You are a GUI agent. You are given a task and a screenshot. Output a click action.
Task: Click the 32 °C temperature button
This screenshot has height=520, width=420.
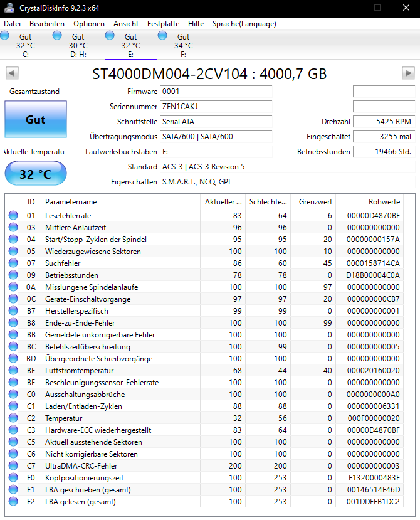point(36,174)
